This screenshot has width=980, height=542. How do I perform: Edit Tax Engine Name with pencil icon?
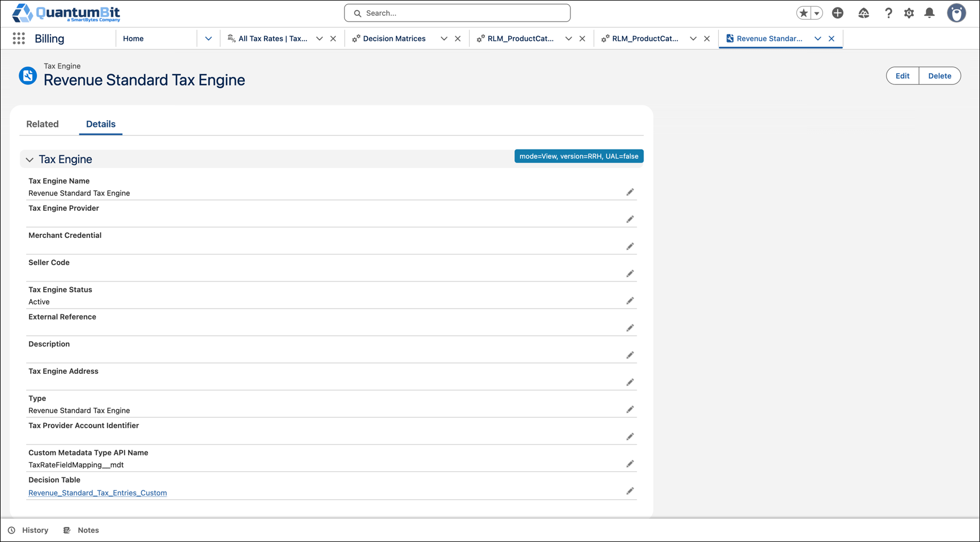pyautogui.click(x=630, y=192)
